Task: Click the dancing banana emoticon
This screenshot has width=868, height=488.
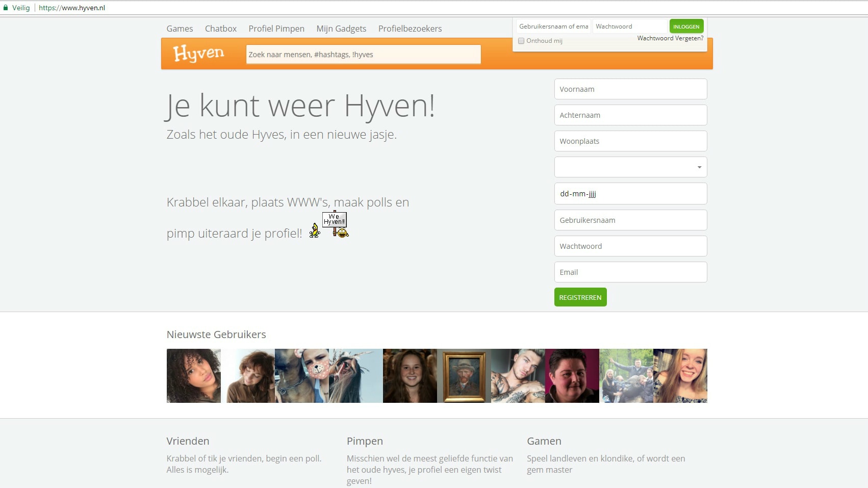Action: 315,230
